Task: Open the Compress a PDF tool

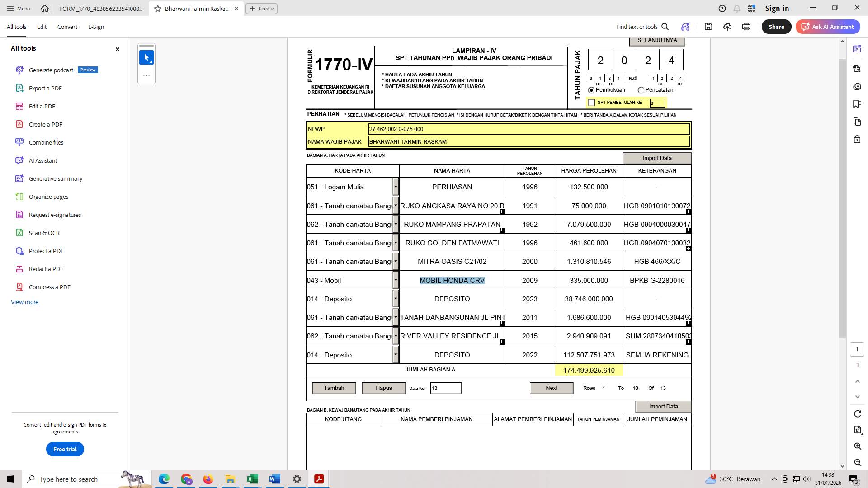Action: 49,287
